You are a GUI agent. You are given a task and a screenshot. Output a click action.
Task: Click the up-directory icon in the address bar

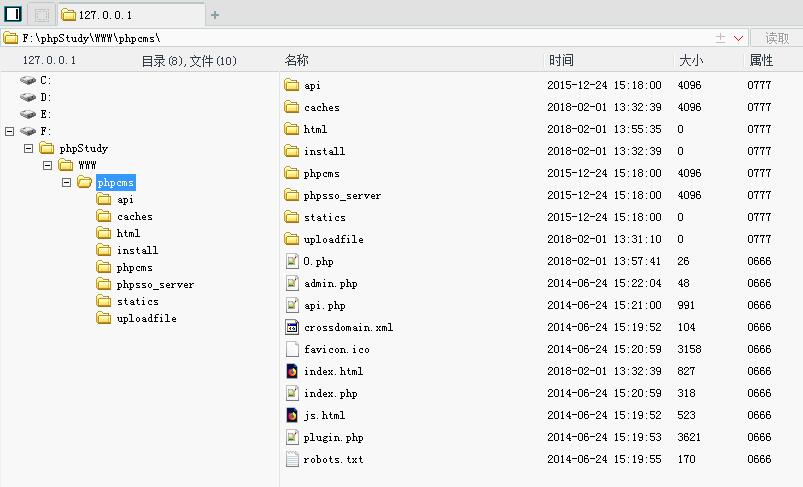coord(720,38)
